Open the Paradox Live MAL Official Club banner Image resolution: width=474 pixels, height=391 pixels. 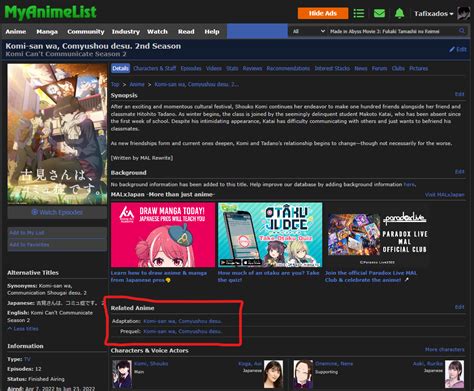pyautogui.click(x=377, y=235)
